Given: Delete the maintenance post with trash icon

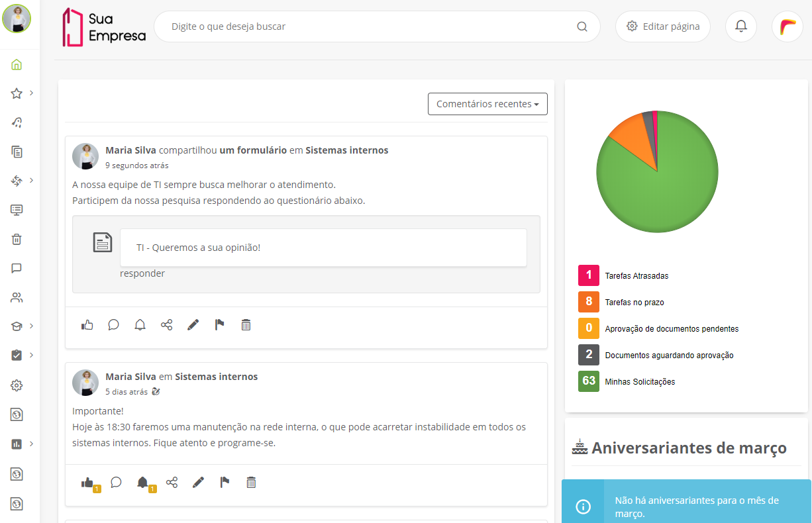Looking at the screenshot, I should pyautogui.click(x=251, y=483).
